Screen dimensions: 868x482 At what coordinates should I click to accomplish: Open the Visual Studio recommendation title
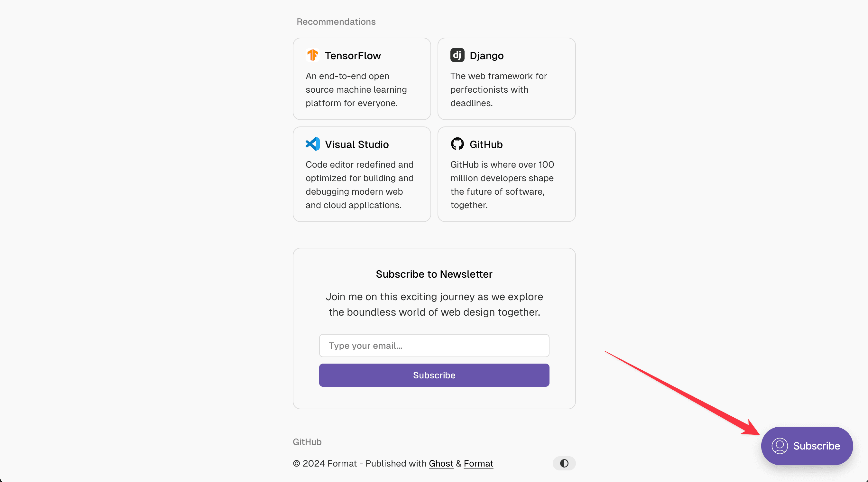(356, 144)
